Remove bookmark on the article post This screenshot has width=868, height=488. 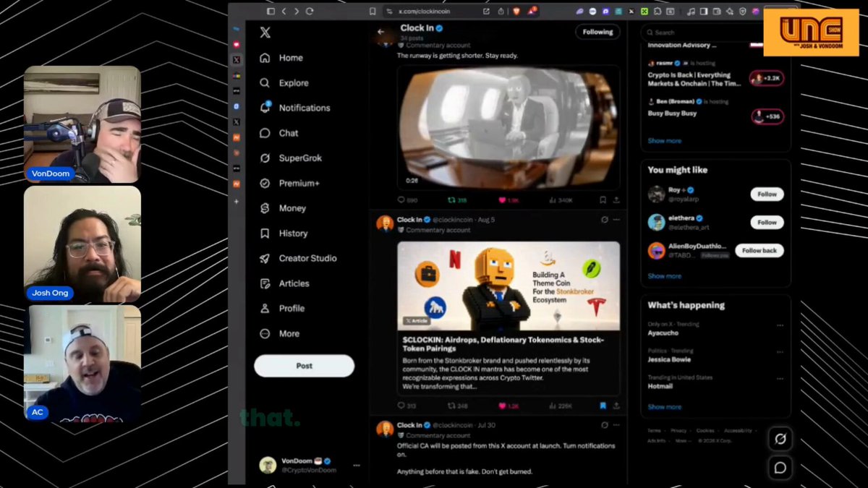tap(603, 406)
